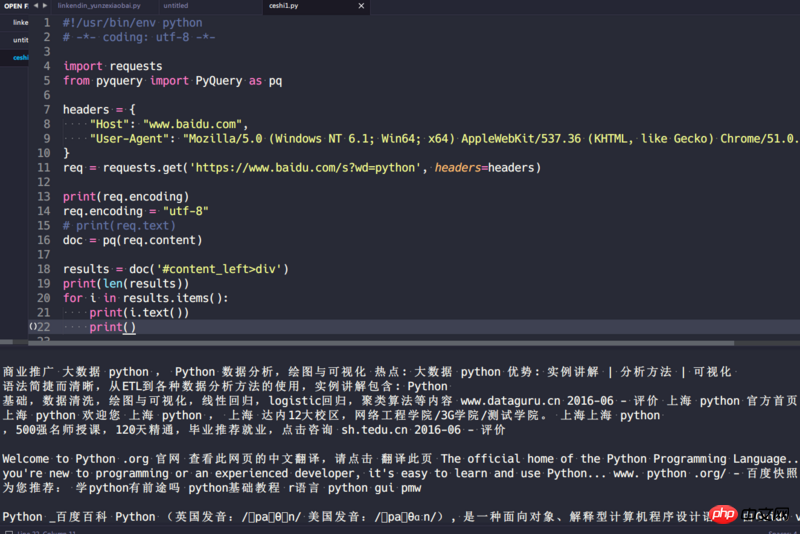Click 'doc = pq(req.content)' line
This screenshot has height=534, width=800.
(133, 240)
